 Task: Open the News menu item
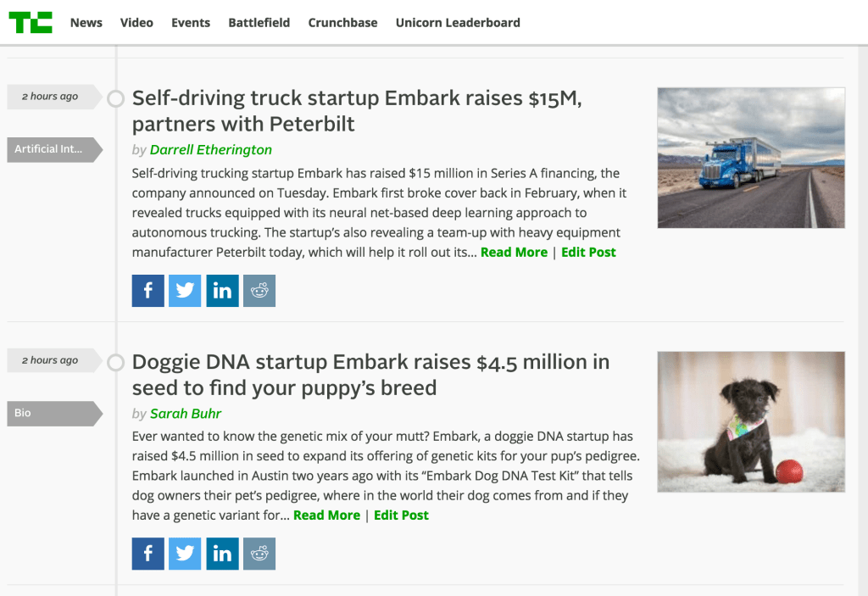(86, 23)
